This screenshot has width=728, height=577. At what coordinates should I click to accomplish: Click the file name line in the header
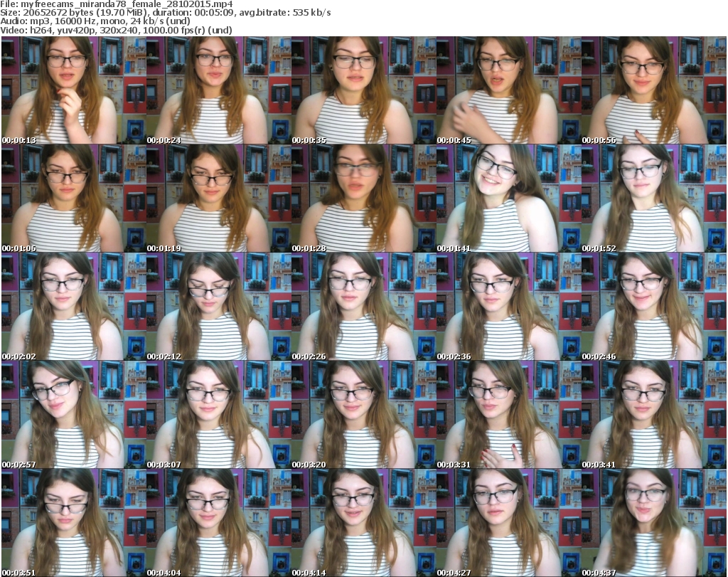pyautogui.click(x=116, y=4)
